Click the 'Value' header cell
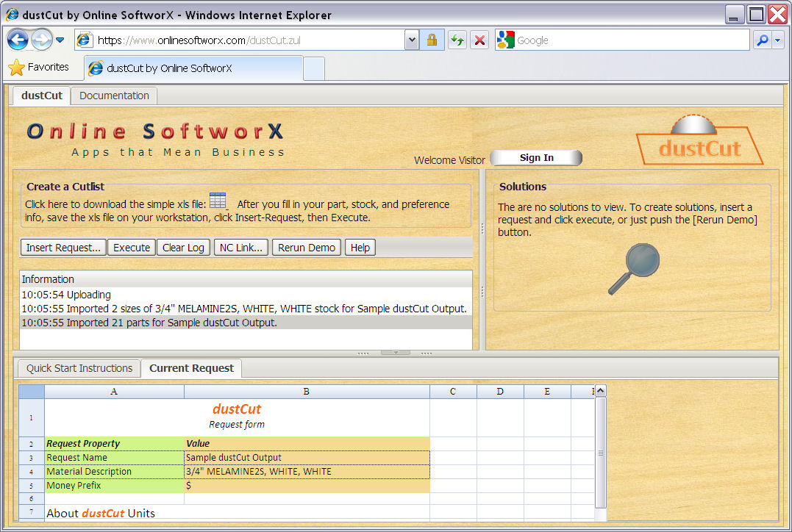 click(x=307, y=444)
